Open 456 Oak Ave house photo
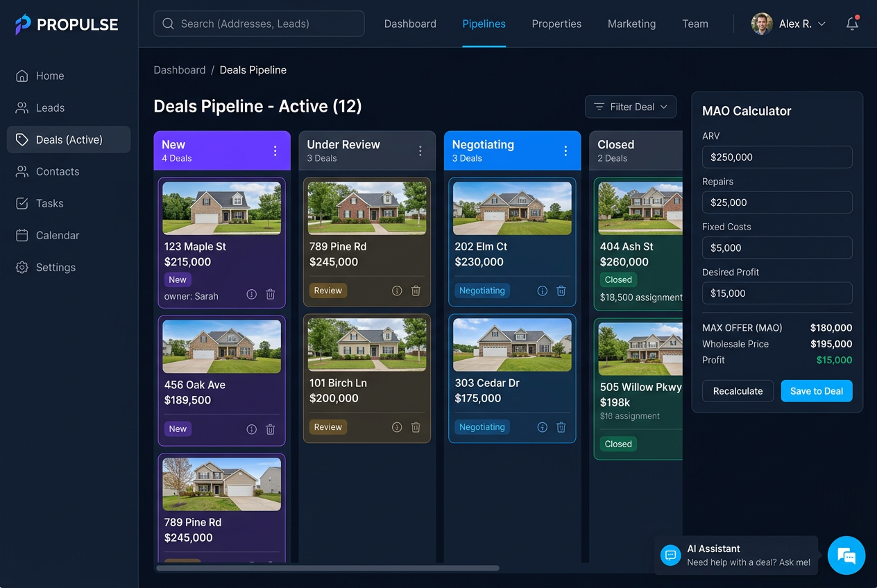 point(222,347)
